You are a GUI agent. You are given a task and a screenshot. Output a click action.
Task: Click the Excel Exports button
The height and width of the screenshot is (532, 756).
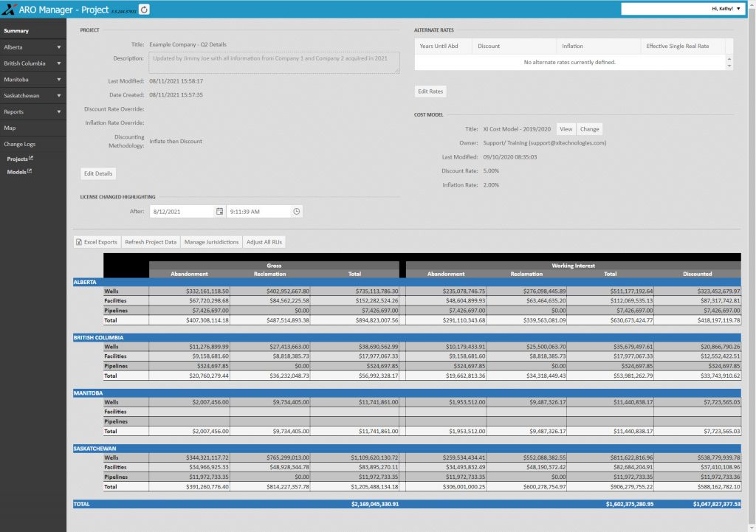tap(97, 242)
